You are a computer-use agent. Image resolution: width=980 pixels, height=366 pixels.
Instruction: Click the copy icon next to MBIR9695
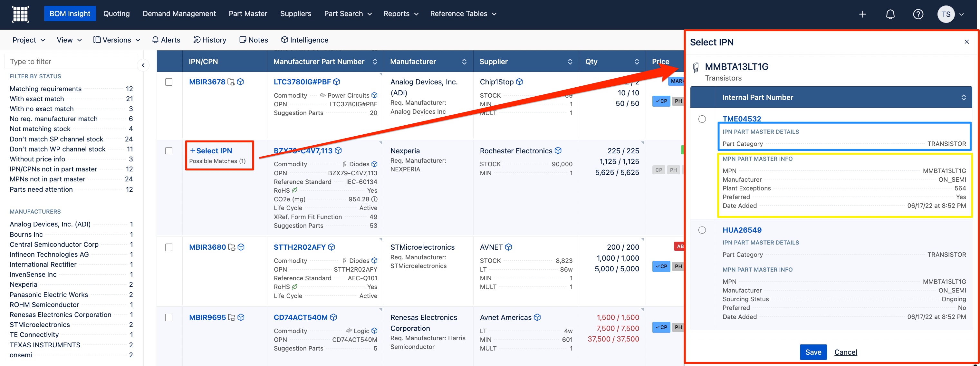[231, 317]
